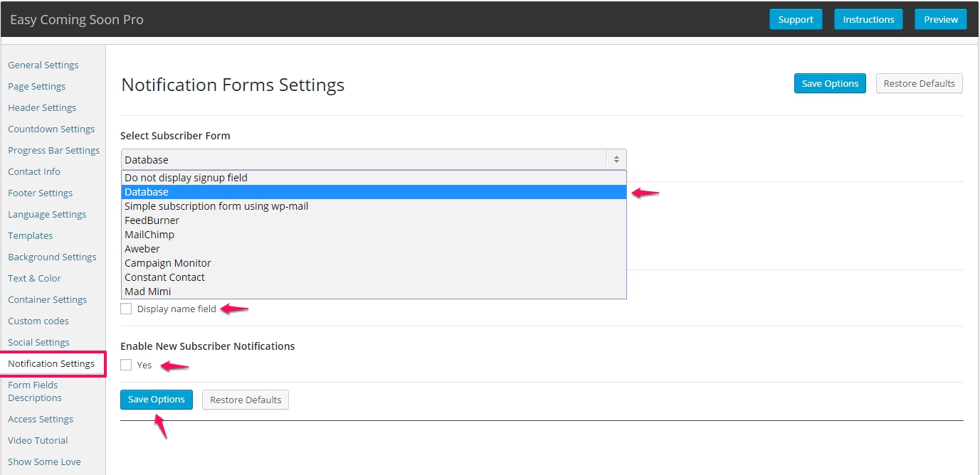Viewport: 980px width, 475px height.
Task: Open Social Settings
Action: tap(39, 342)
